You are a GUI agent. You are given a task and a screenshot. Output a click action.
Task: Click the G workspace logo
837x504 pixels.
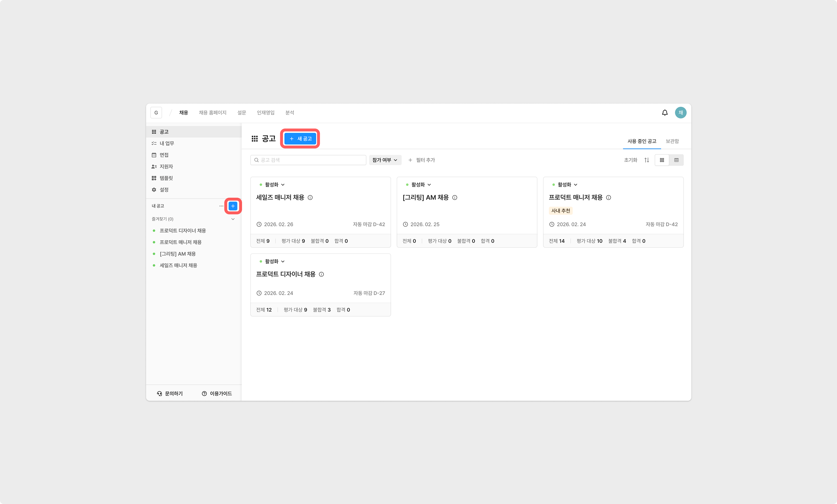coord(156,113)
